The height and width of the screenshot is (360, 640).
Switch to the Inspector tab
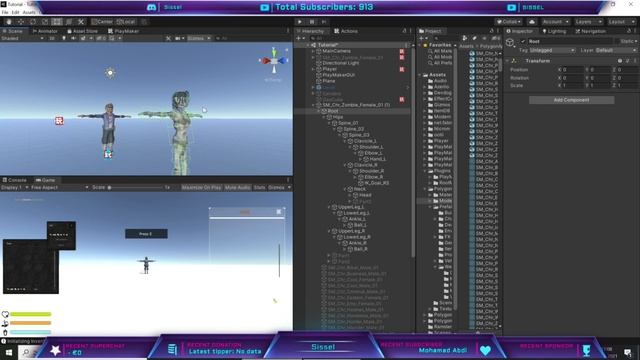(x=520, y=31)
